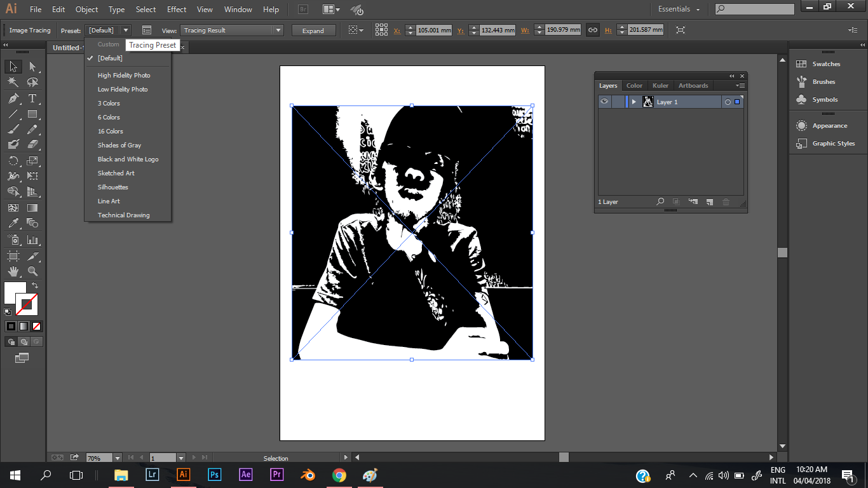This screenshot has width=868, height=488.
Task: Choose Silhouettes preset
Action: (112, 187)
